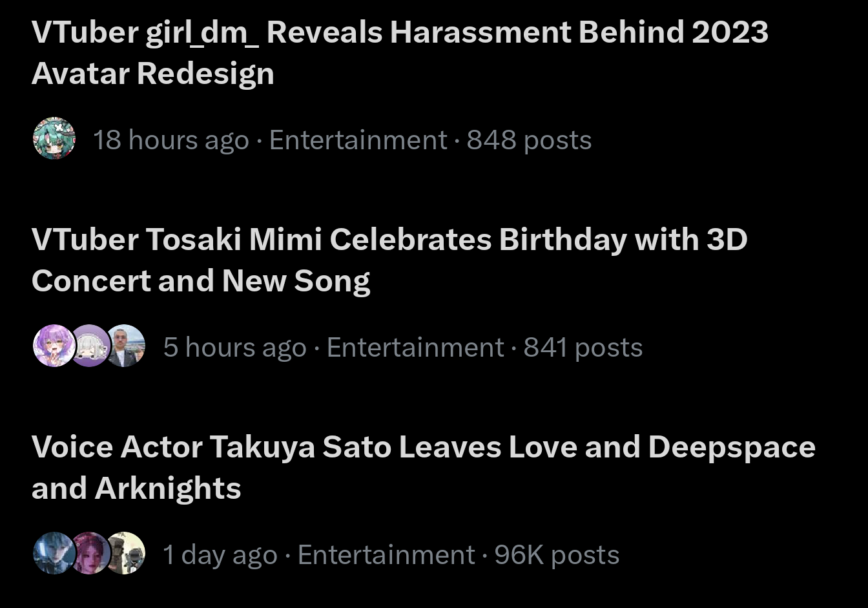Click the beige avatar beside 1 day ago
The image size is (868, 608).
[x=125, y=554]
